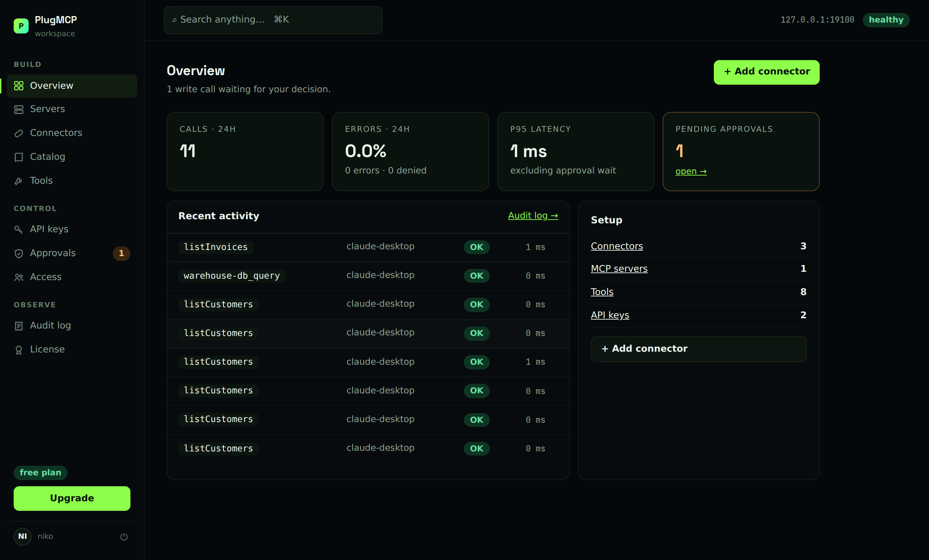Follow the Audit log link in Recent activity
Image resolution: width=929 pixels, height=560 pixels.
533,216
